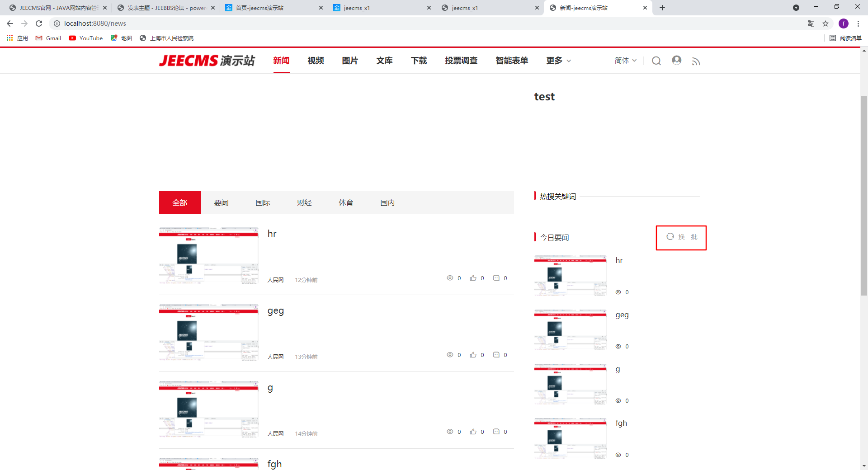Viewport: 868px width, 470px height.
Task: Open the hr link under 今日要闻
Action: [619, 260]
